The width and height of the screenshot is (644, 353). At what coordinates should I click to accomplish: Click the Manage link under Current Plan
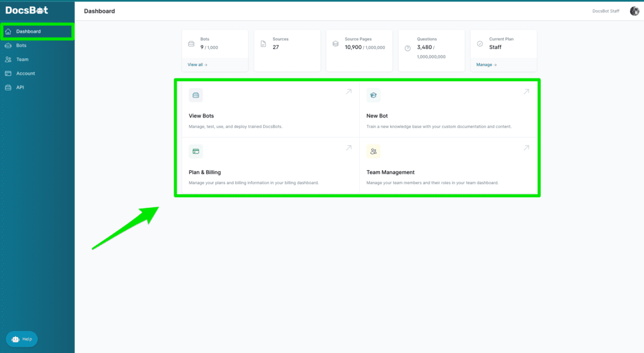(x=486, y=65)
